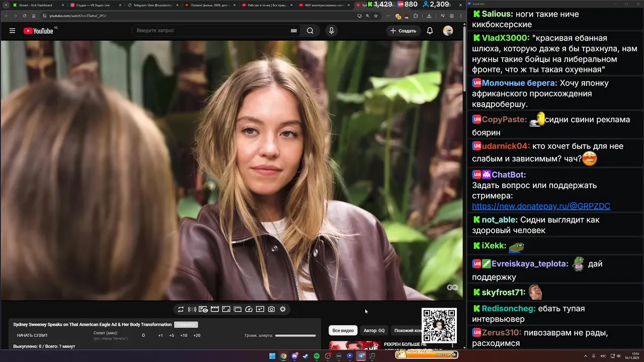644x362 pixels.
Task: Click the clapperboard icon below player
Action: (x=215, y=309)
